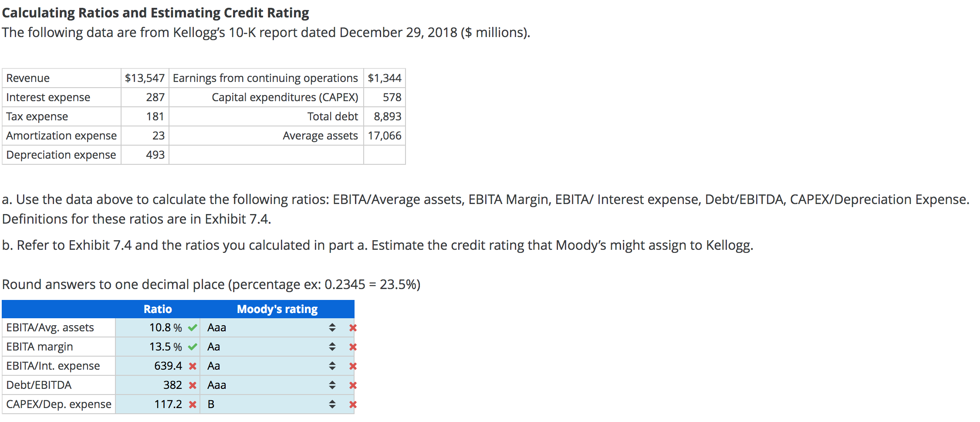Image resolution: width=980 pixels, height=422 pixels.
Task: Open the rating selector showing B for CAPEX/Dep. expense
Action: pos(332,404)
